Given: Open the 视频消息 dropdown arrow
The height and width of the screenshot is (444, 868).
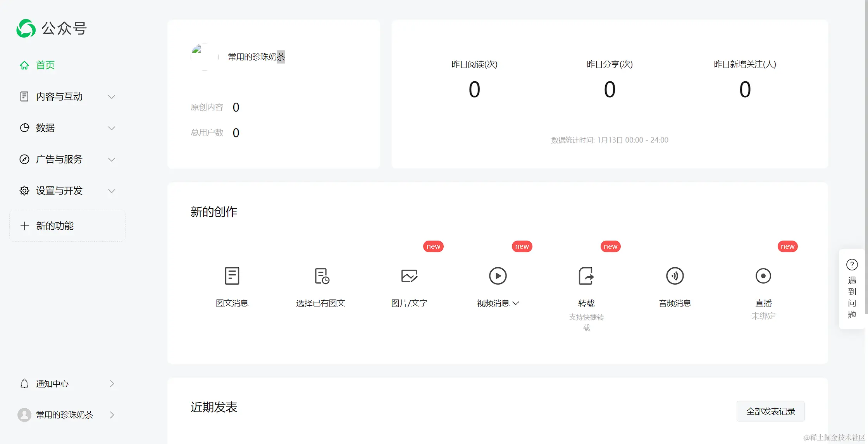Looking at the screenshot, I should (516, 303).
